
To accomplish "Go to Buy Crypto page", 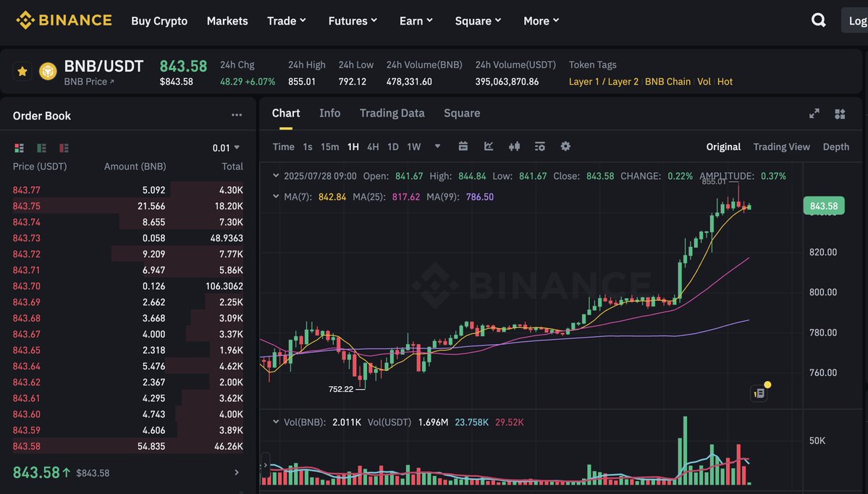I will tap(159, 20).
